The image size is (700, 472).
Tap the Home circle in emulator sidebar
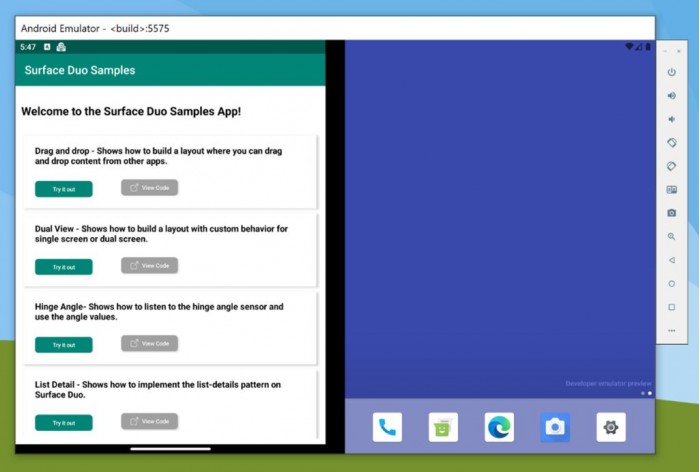[671, 284]
